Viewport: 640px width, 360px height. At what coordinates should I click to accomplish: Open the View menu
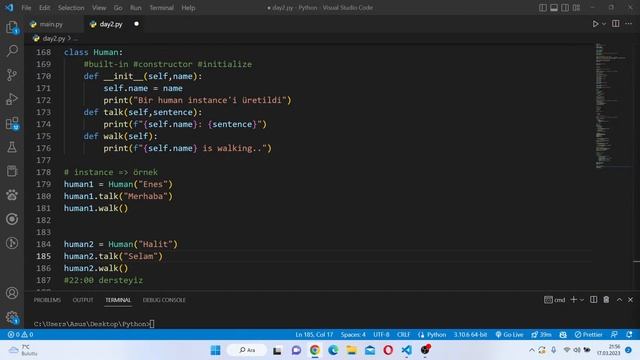coord(99,8)
